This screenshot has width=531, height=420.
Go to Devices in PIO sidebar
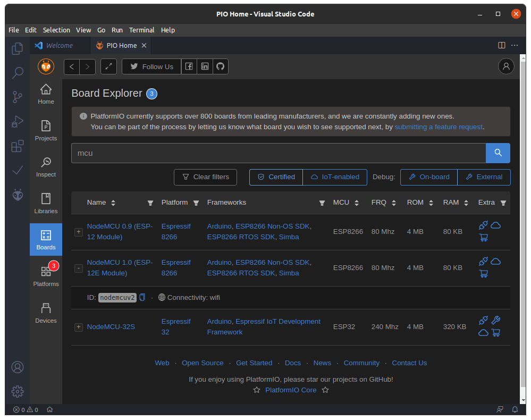click(x=46, y=313)
